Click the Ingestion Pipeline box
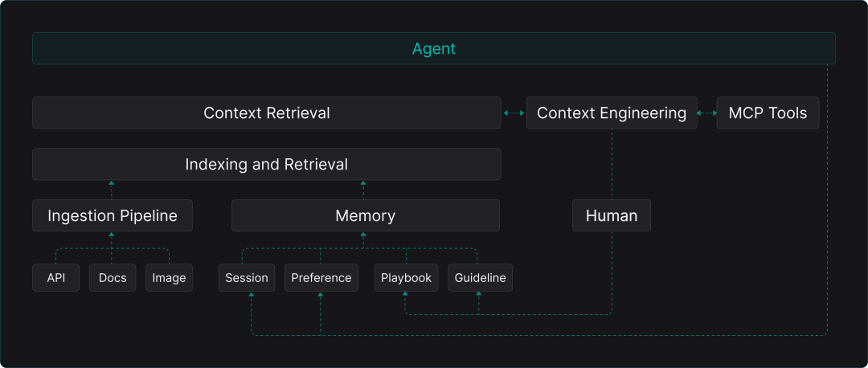868x368 pixels. [x=112, y=215]
